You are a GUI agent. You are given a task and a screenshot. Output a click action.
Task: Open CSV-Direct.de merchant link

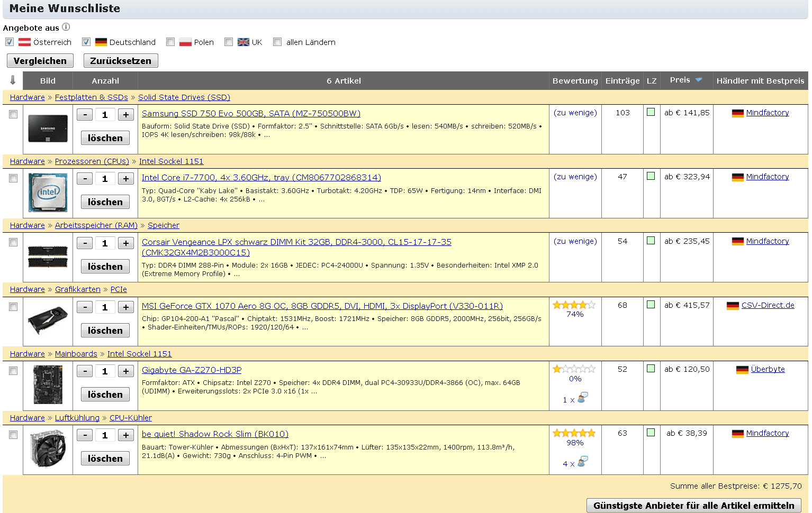click(768, 305)
